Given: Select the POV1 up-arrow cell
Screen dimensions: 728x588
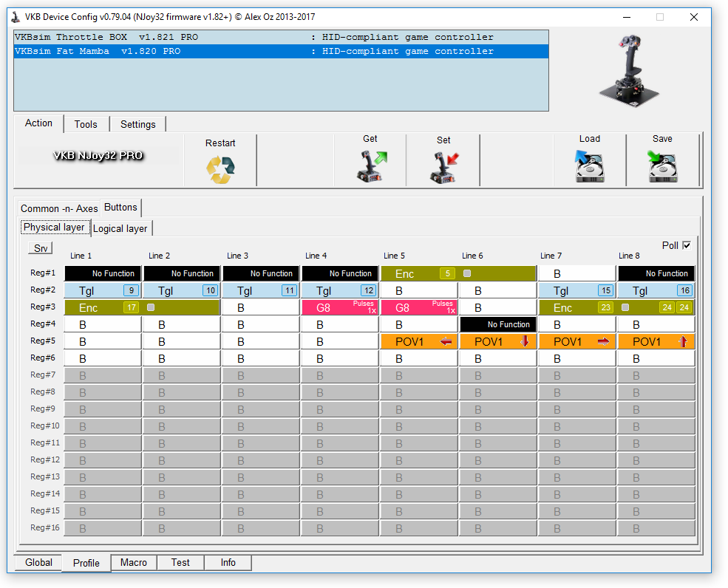Looking at the screenshot, I should 656,342.
